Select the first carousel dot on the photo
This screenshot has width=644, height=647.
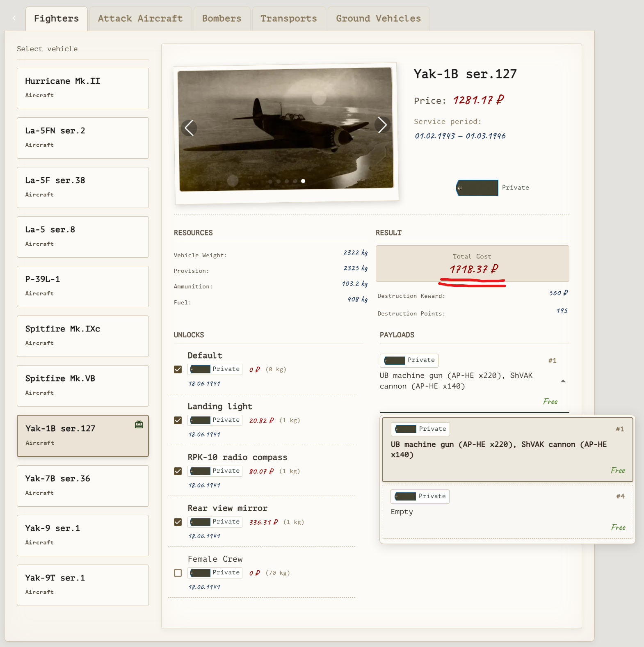[x=270, y=181]
